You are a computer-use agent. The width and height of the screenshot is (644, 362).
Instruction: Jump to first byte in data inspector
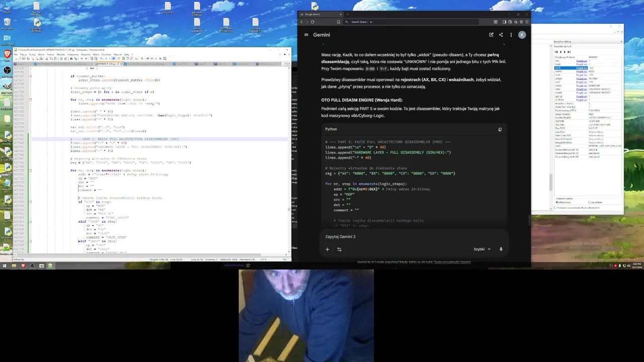[x=556, y=52]
